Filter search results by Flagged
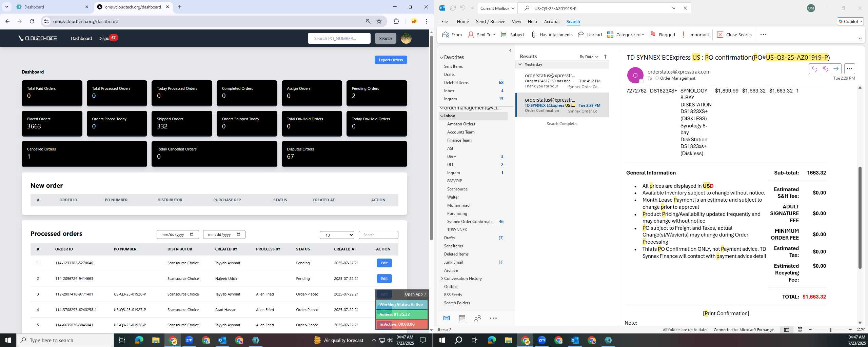Image resolution: width=868 pixels, height=347 pixels. point(663,35)
